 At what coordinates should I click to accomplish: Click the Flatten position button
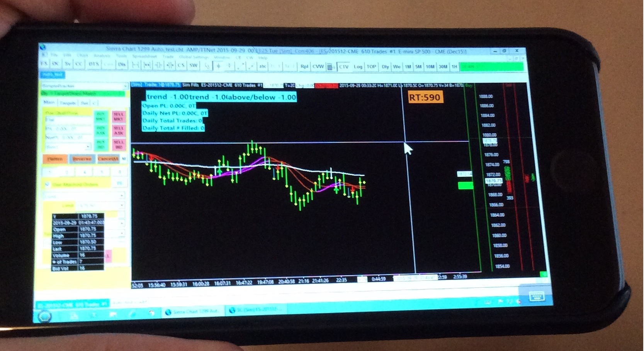coord(55,159)
